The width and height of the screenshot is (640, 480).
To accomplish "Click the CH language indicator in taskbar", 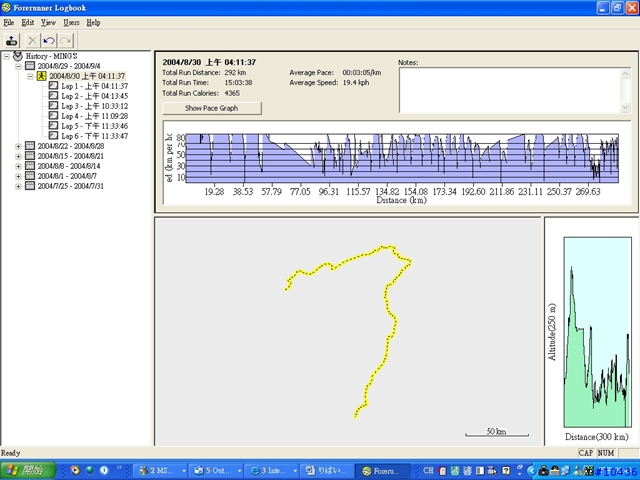I will (x=428, y=471).
